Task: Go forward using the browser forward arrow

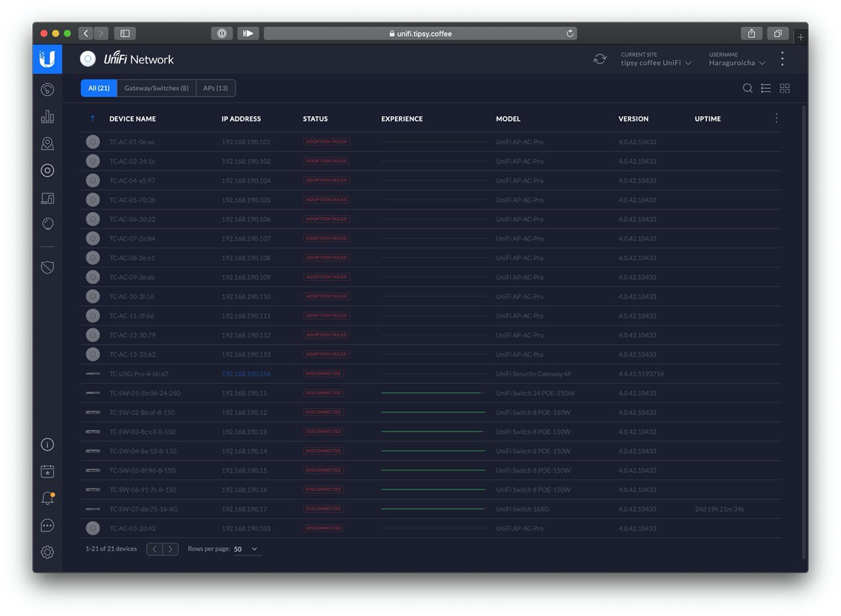Action: pos(101,33)
